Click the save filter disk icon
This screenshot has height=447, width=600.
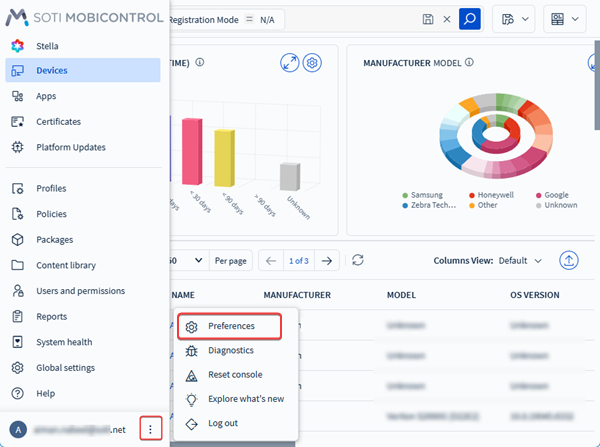point(429,19)
